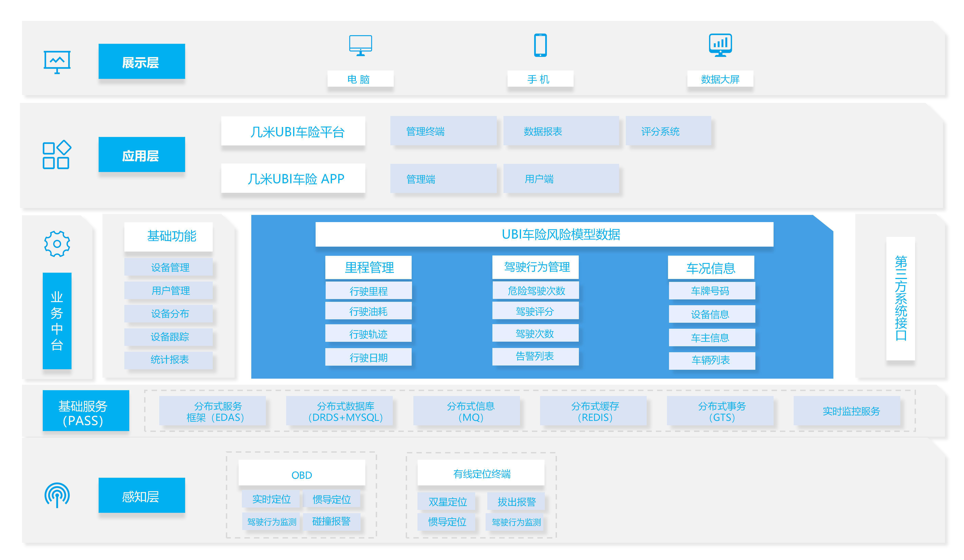This screenshot has width=964, height=560.
Task: Click the 设备信息 item
Action: point(712,314)
